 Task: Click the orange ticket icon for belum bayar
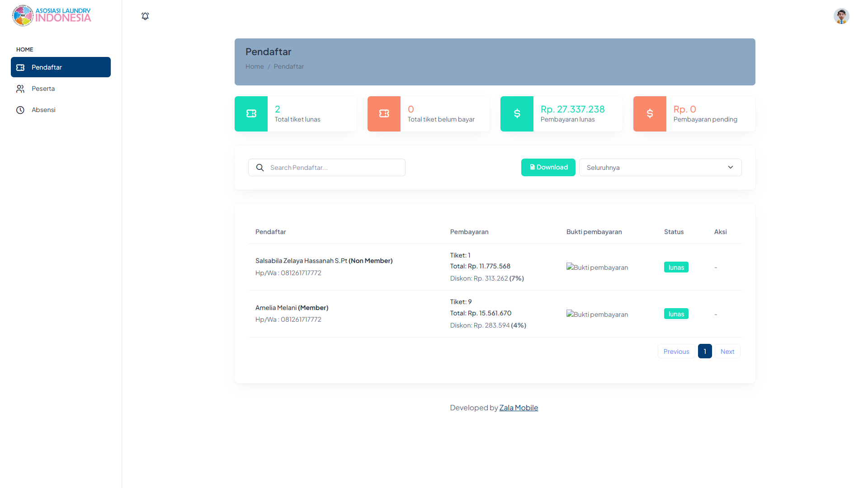(x=384, y=114)
